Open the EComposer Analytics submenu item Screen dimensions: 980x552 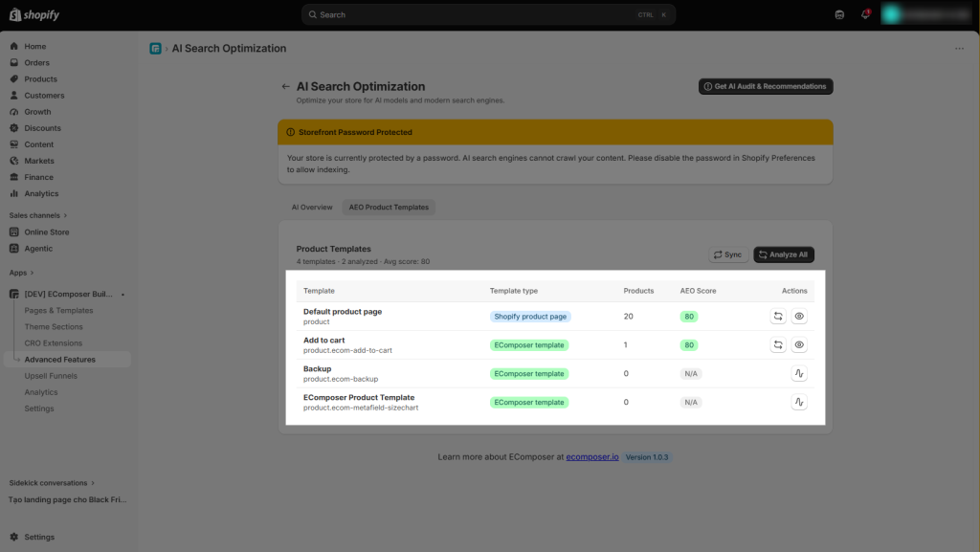pyautogui.click(x=40, y=392)
